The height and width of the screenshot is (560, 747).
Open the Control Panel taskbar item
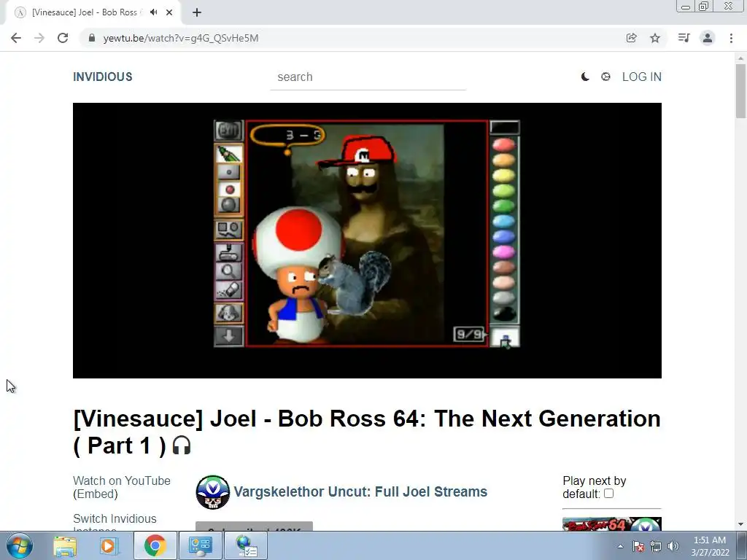tap(200, 545)
